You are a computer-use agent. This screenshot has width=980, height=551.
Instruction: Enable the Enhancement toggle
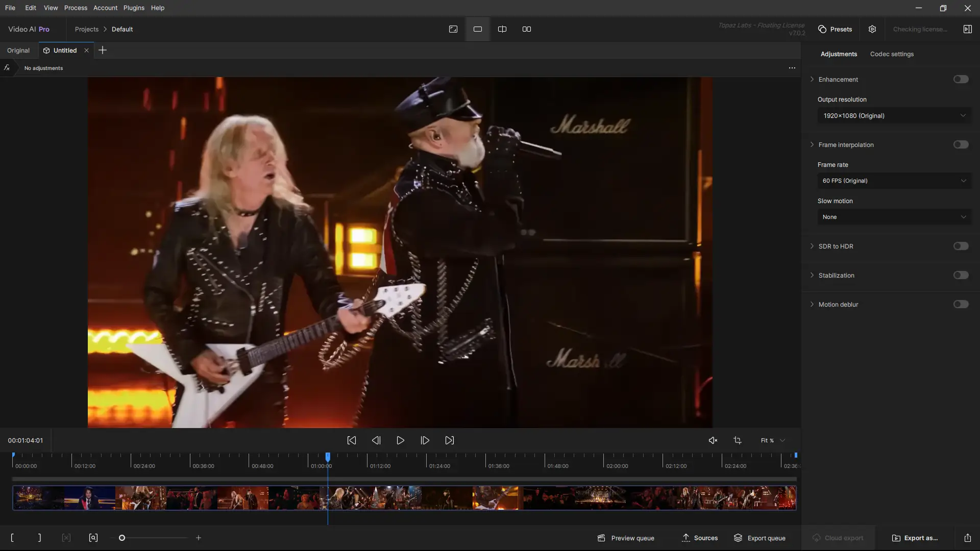(961, 79)
